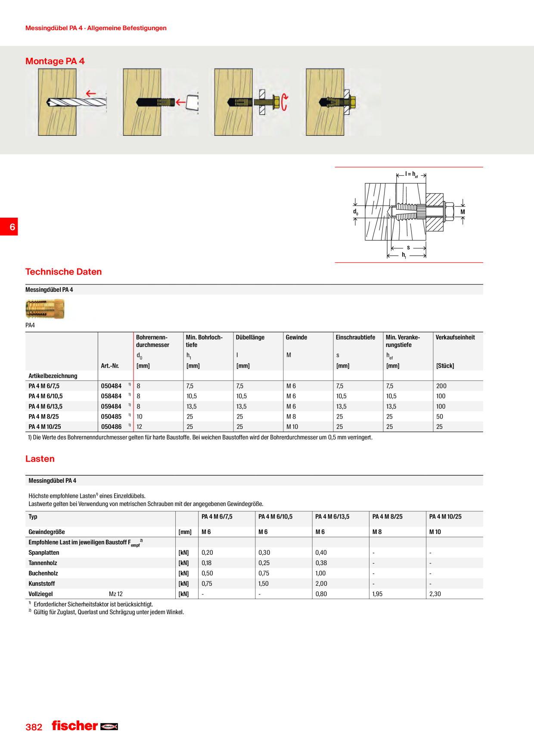This screenshot has width=534, height=756.
Task: Click the 'Gewinde' column header
Action: (x=296, y=337)
